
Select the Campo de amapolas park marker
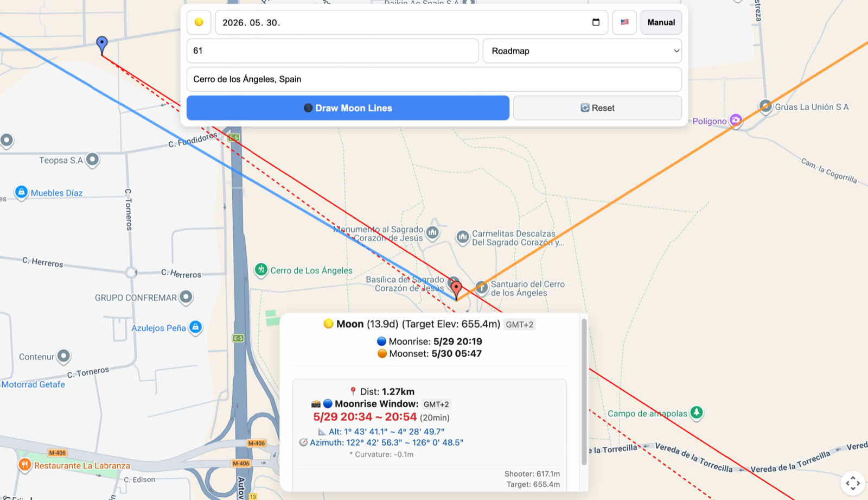[x=697, y=413]
